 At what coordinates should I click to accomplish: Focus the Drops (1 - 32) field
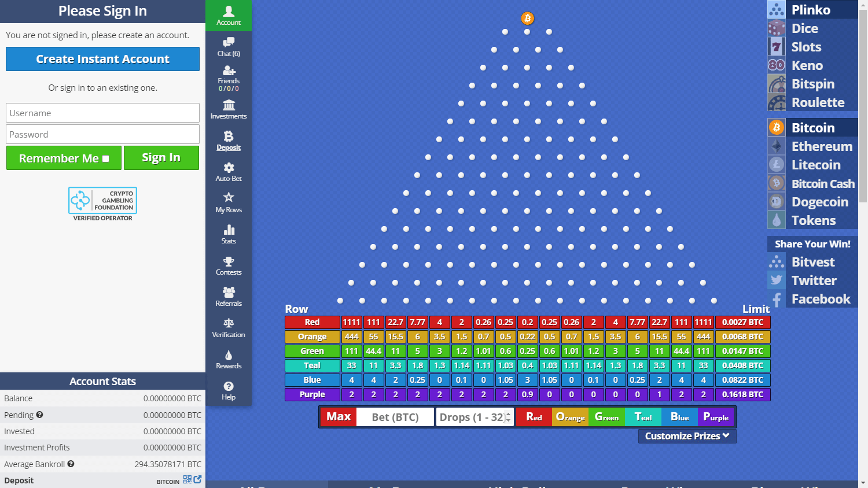point(475,417)
